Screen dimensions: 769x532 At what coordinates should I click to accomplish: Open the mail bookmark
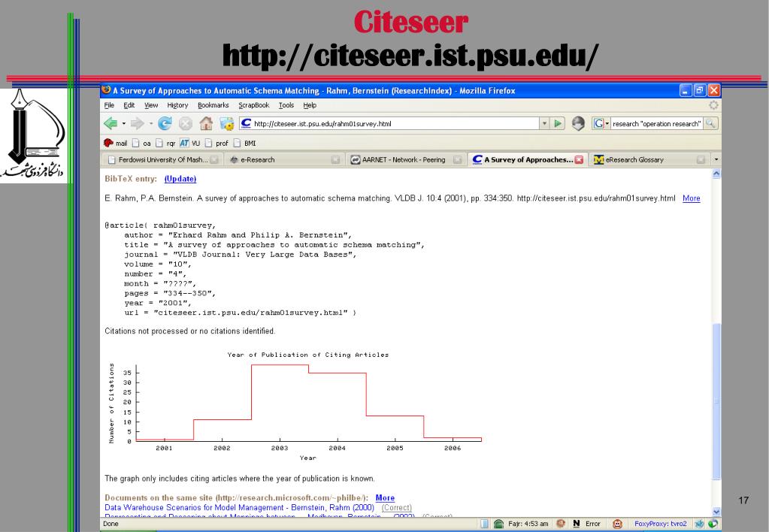point(115,144)
